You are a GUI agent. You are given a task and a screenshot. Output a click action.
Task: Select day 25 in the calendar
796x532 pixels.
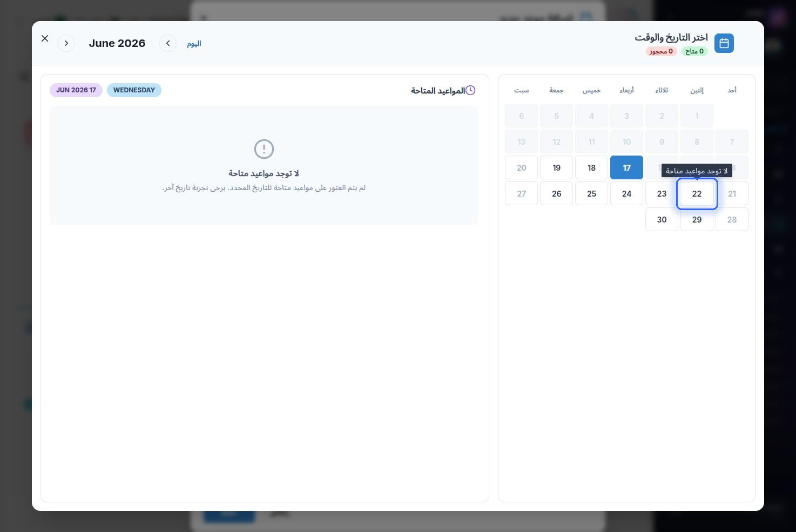[x=591, y=193]
